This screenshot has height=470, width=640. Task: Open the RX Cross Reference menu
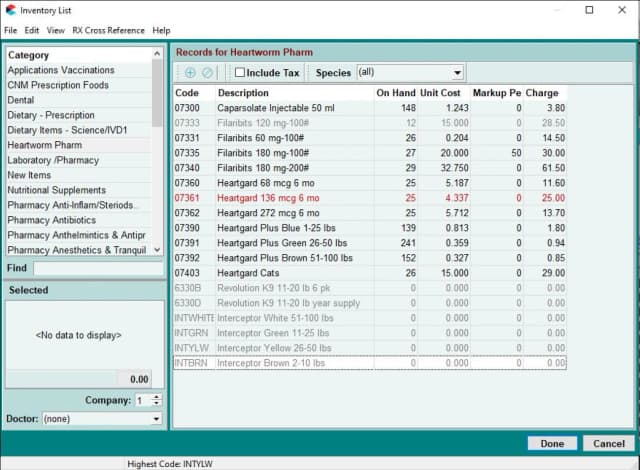pos(109,31)
